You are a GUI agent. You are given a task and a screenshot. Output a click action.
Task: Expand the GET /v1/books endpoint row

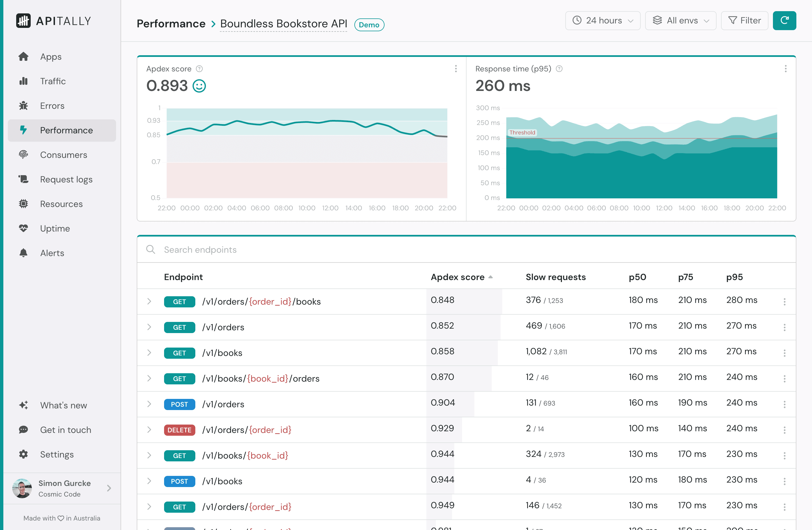149,353
